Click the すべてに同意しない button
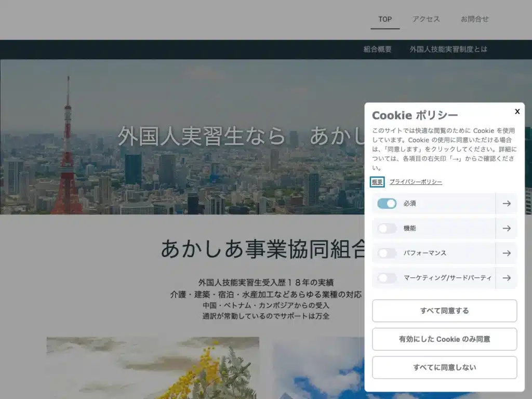This screenshot has width=532, height=399. [x=445, y=367]
